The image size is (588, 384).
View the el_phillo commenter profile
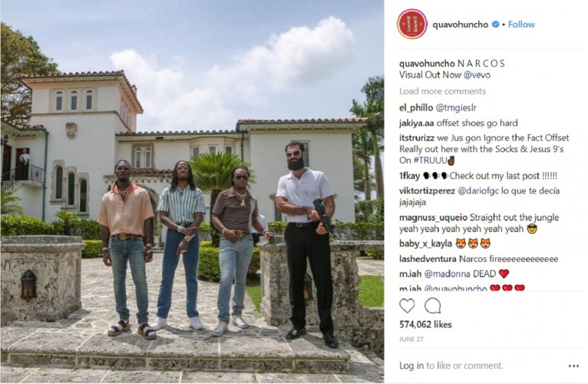coord(416,108)
